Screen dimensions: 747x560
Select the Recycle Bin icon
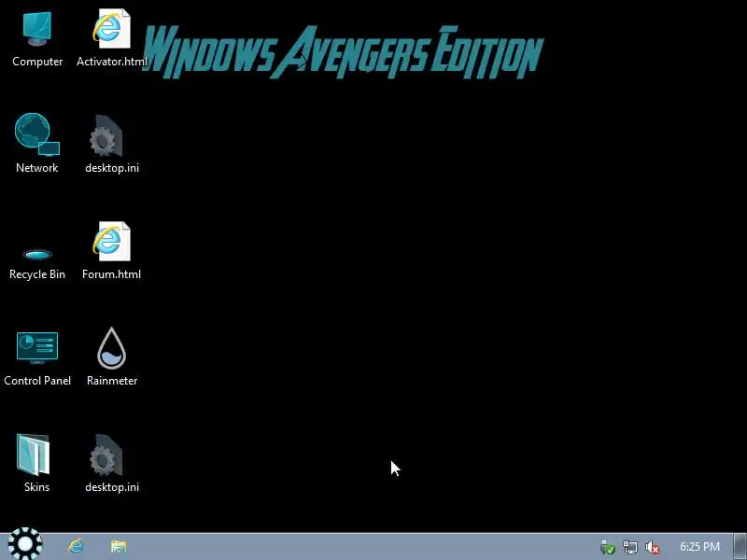click(x=37, y=264)
